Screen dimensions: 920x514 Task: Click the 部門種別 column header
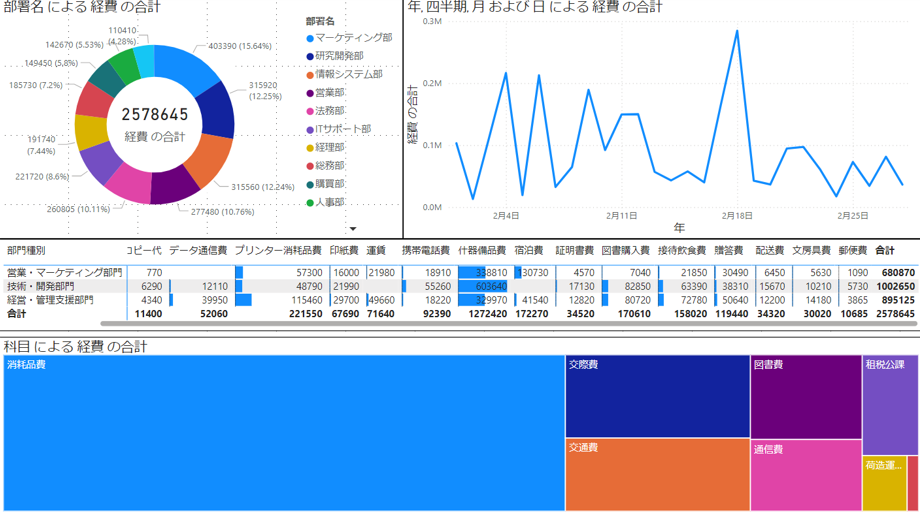[x=26, y=251]
